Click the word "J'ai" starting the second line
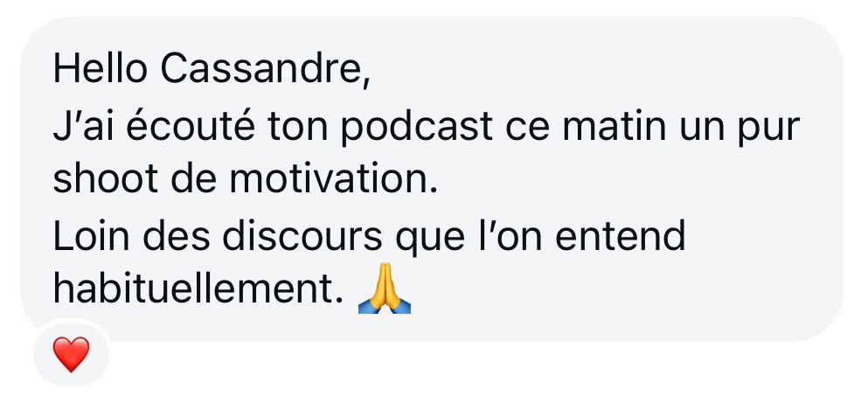The width and height of the screenshot is (868, 403). (x=83, y=125)
